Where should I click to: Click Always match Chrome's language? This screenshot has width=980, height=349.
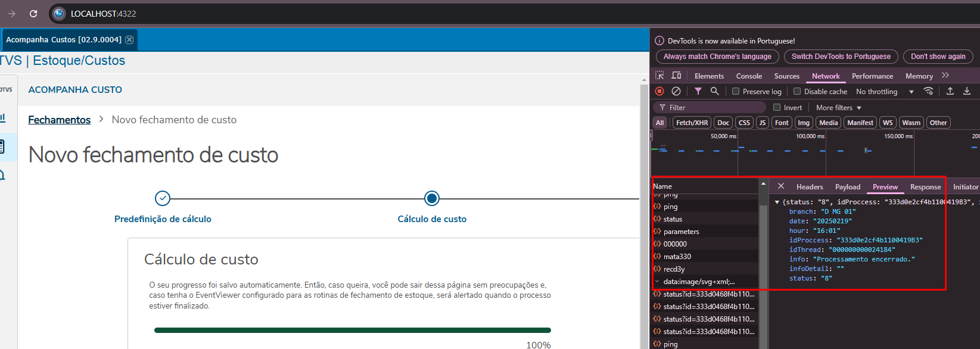pyautogui.click(x=717, y=57)
